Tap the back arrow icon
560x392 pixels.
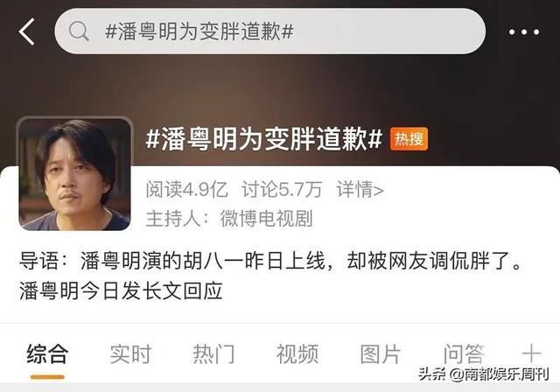coord(27,31)
